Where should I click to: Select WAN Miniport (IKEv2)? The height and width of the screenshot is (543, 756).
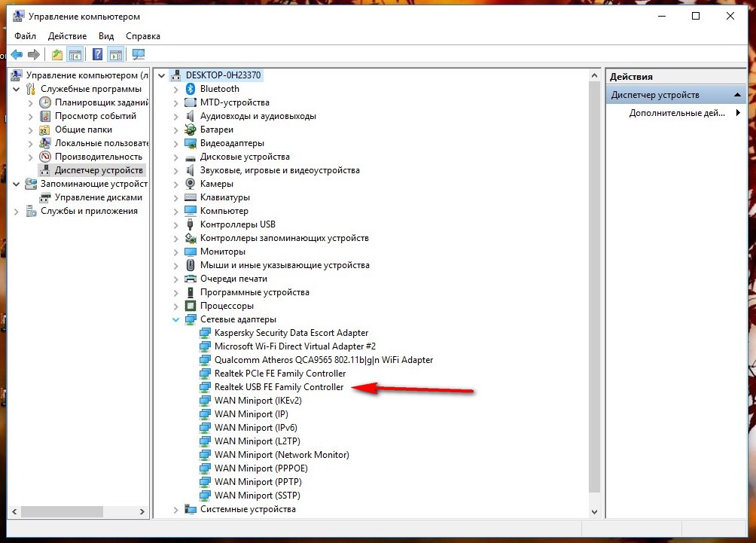tap(258, 400)
